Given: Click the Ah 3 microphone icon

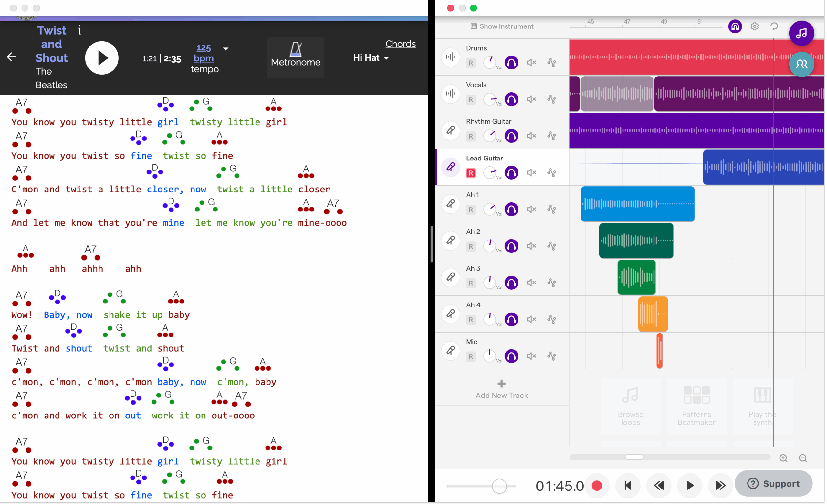Looking at the screenshot, I should tap(450, 277).
